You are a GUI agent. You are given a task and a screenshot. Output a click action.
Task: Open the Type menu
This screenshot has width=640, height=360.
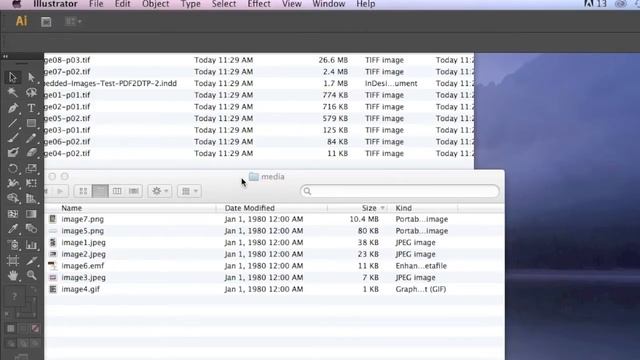click(191, 4)
